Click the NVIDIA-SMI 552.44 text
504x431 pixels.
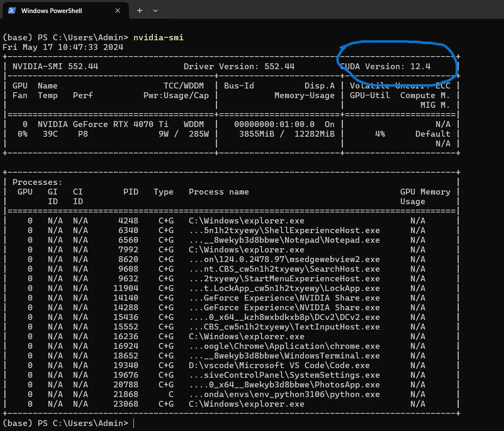click(x=55, y=66)
